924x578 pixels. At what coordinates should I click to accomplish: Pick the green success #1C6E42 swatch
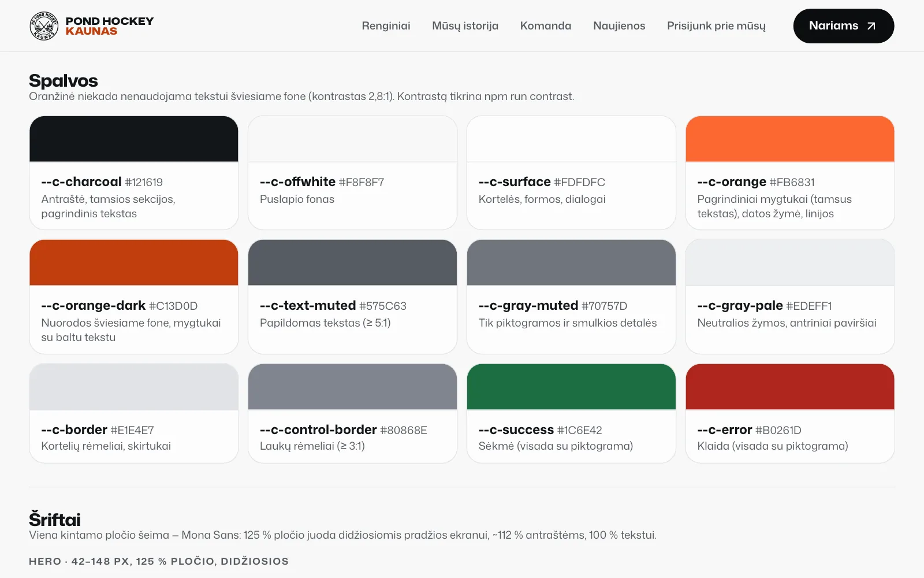571,387
